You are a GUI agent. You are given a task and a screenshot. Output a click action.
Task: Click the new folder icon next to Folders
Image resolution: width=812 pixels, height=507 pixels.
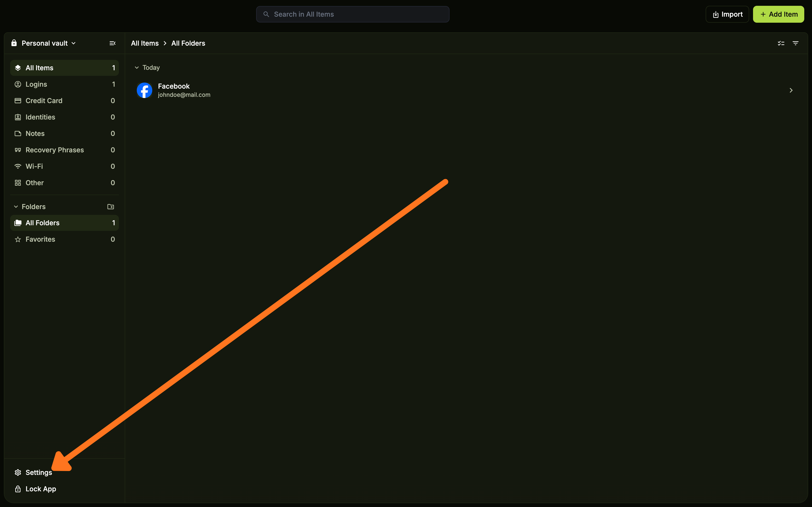coord(110,207)
